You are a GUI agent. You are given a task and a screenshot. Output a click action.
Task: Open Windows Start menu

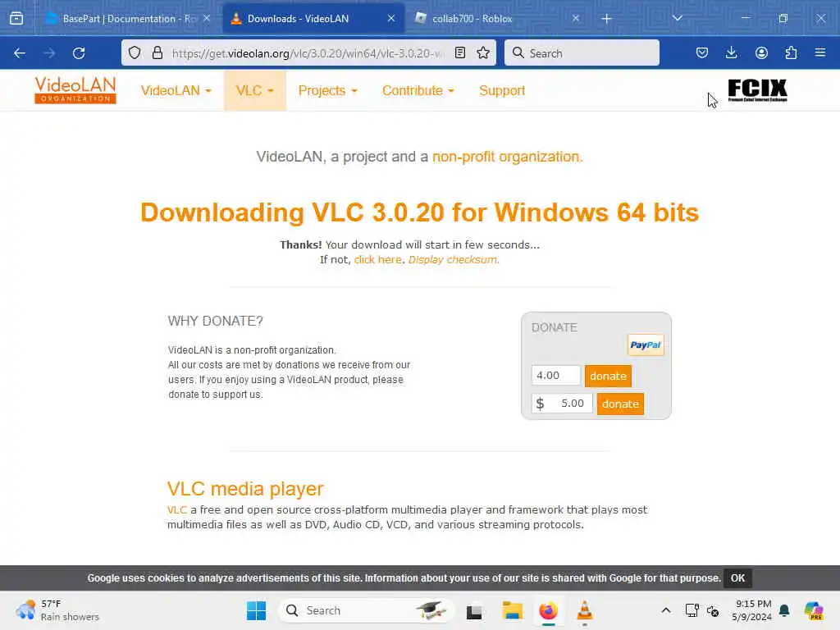pos(256,610)
